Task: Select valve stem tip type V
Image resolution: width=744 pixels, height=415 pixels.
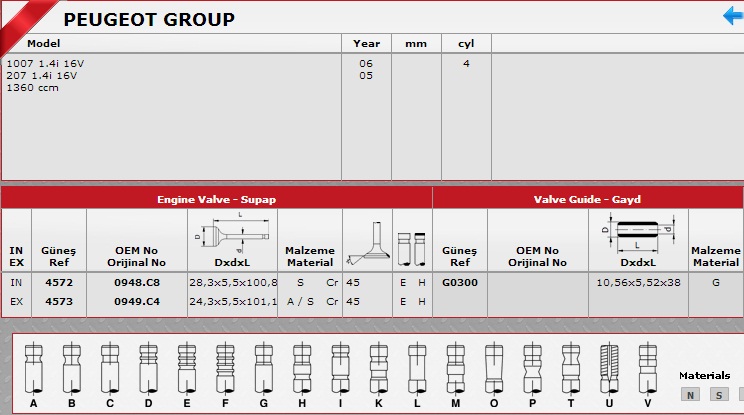Action: coord(646,369)
